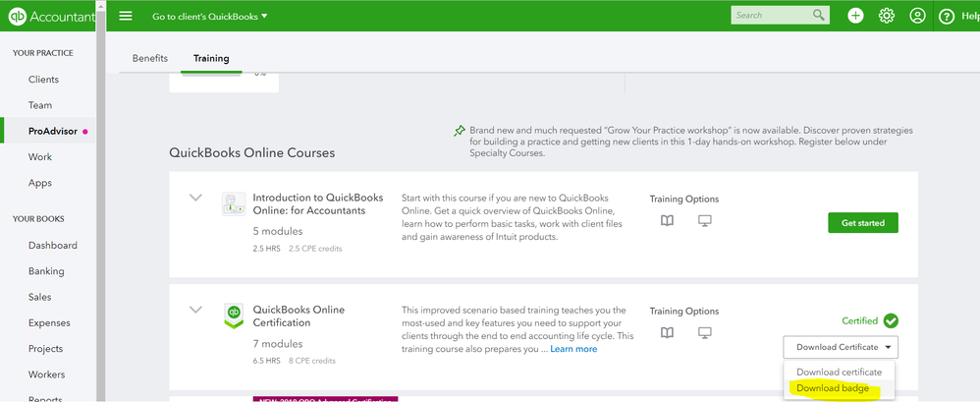Screen dimensions: 980x402
Task: Open the settings gear icon
Action: click(887, 16)
